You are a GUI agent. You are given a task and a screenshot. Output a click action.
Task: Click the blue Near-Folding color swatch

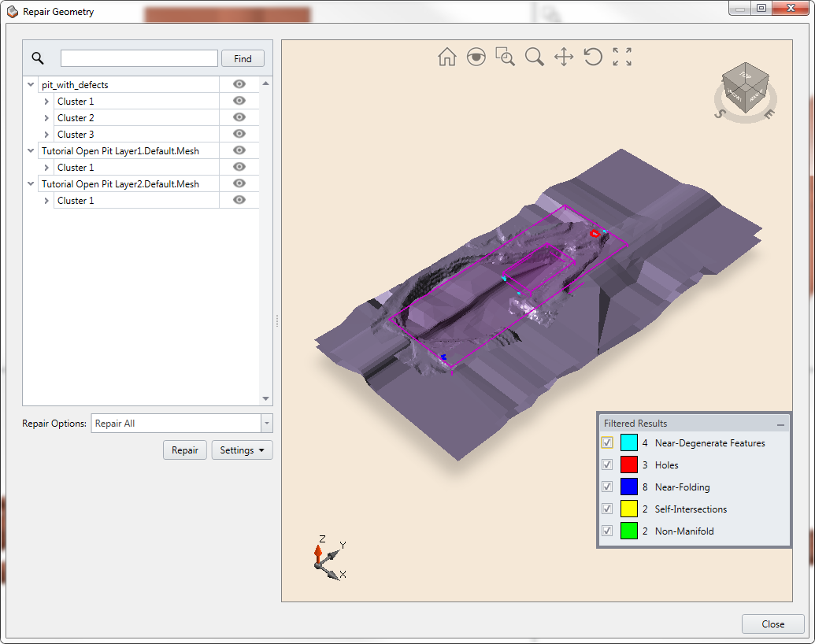pos(629,487)
